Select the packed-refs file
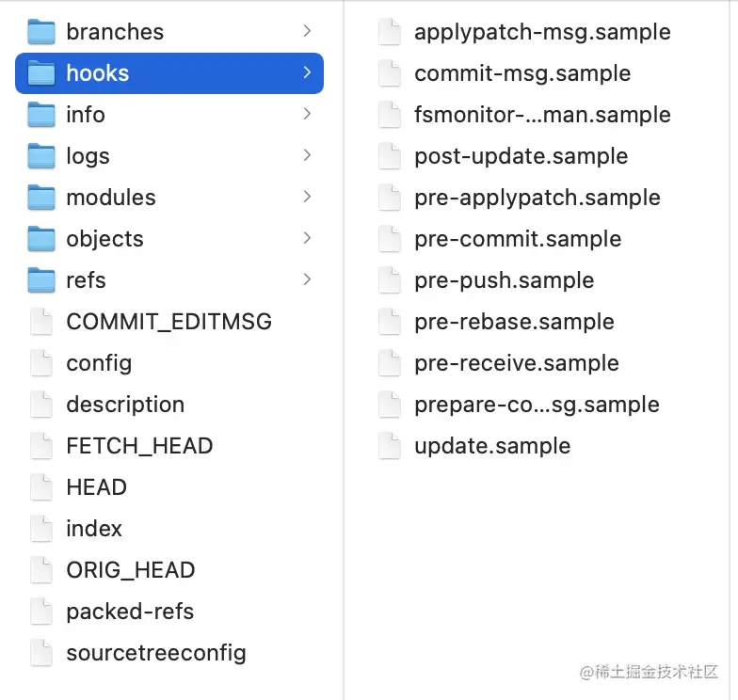This screenshot has width=738, height=700. tap(130, 612)
